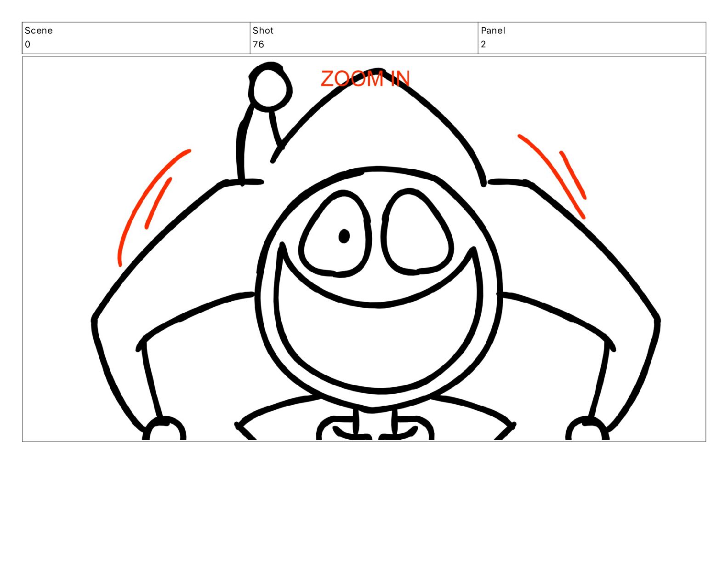This screenshot has height=563, width=728.
Task: Select the Scene value 0
Action: coord(28,45)
